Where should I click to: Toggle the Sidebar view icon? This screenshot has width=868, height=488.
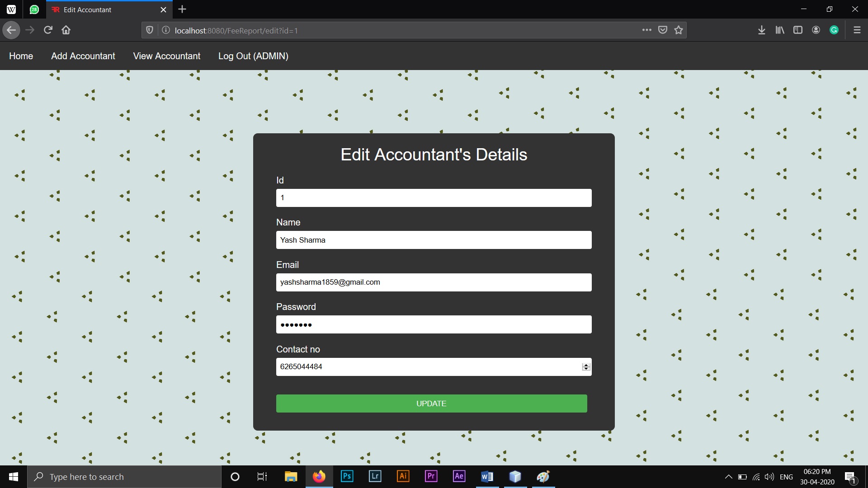[798, 30]
